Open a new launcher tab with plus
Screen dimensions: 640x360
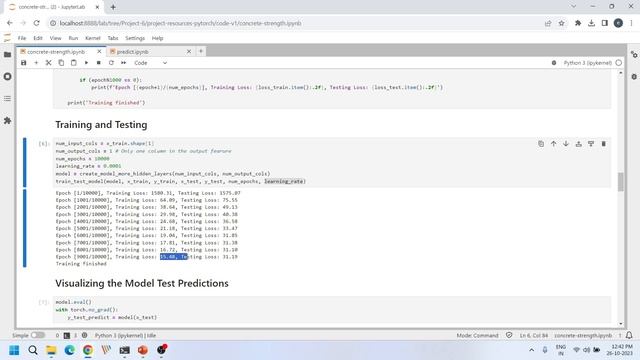201,51
